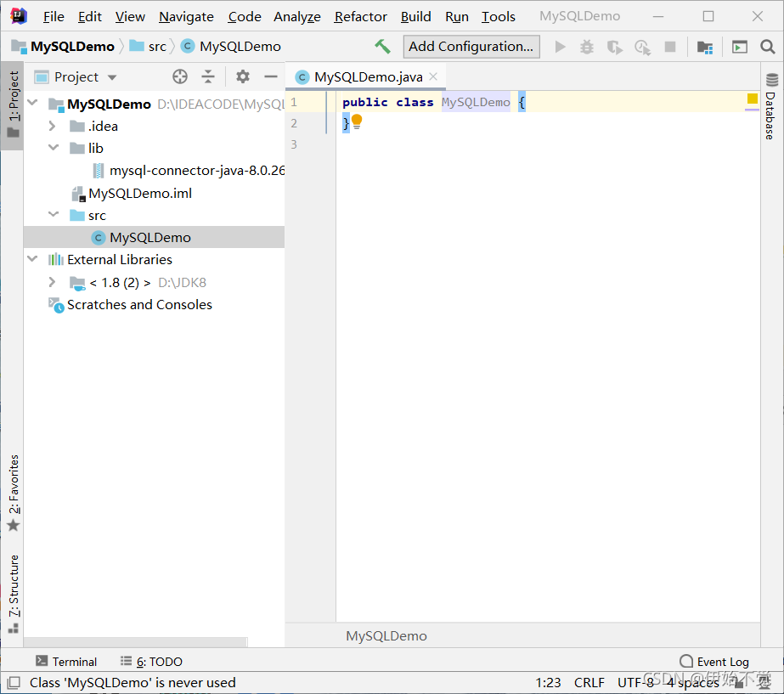The image size is (784, 694).
Task: Click the Build Project hammer icon
Action: coord(382,47)
